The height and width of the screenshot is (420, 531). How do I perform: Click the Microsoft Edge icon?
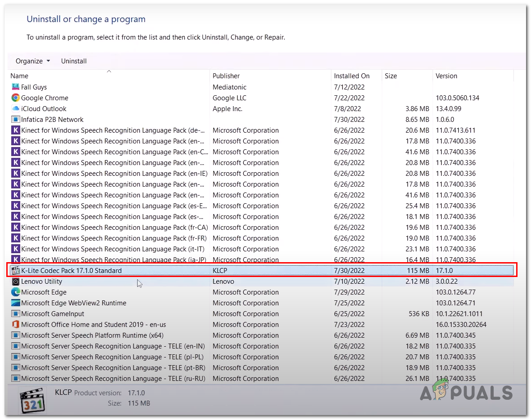15,292
